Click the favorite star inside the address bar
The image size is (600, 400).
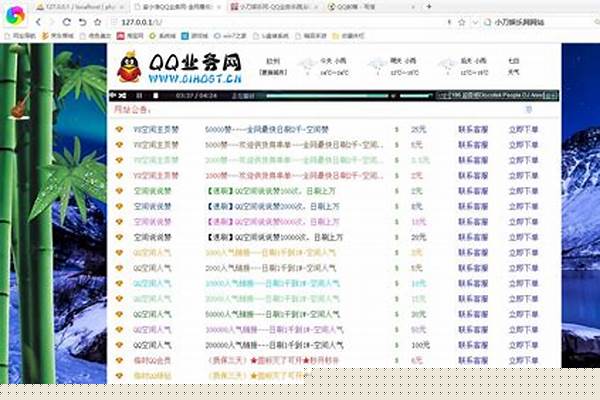point(461,22)
